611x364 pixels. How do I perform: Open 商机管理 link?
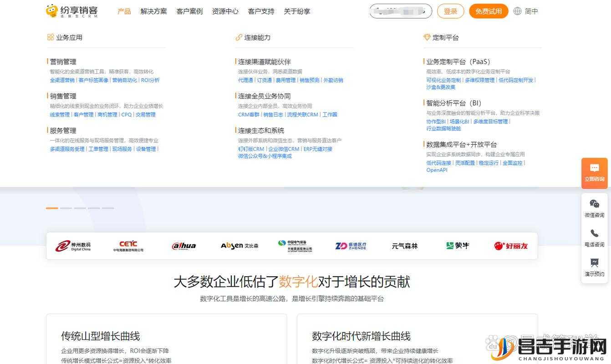[107, 115]
